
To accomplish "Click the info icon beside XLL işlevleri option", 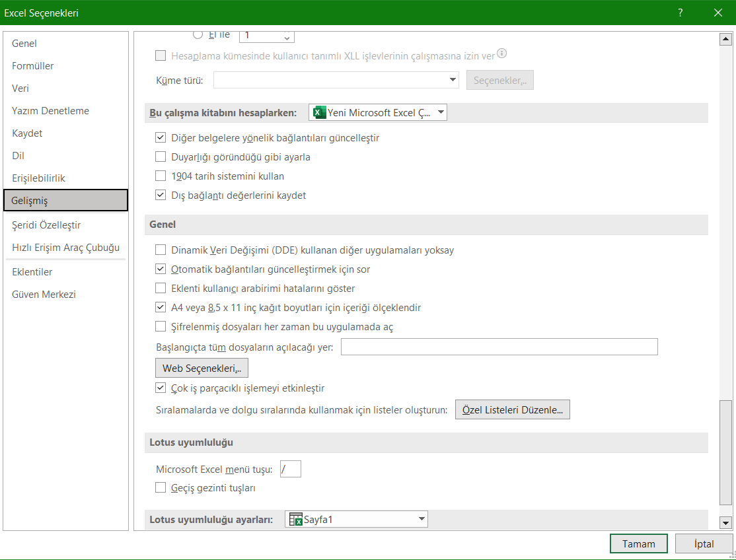I will (501, 53).
